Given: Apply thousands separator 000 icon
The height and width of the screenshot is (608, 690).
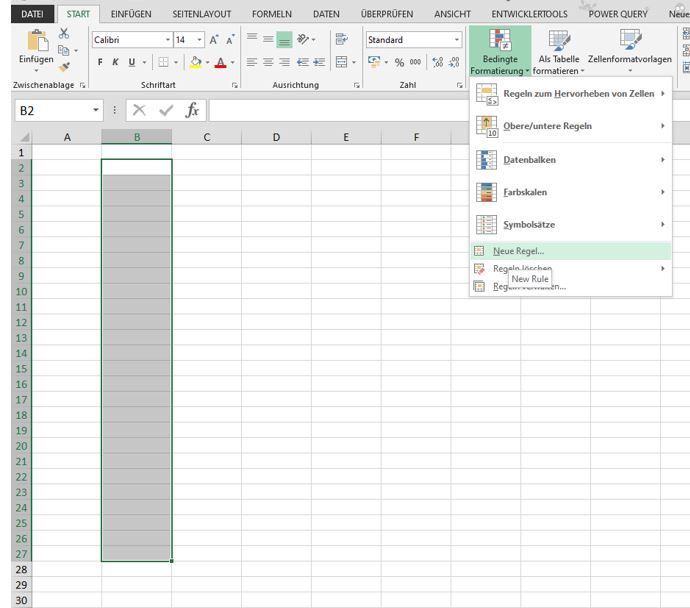Looking at the screenshot, I should pos(415,62).
